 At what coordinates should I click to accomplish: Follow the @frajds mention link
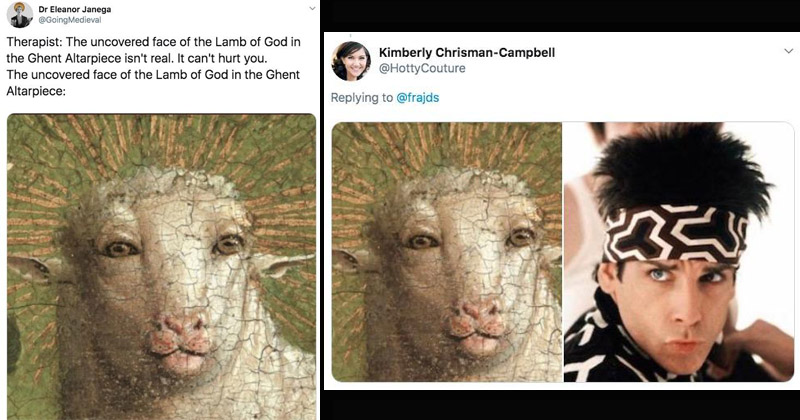click(418, 100)
